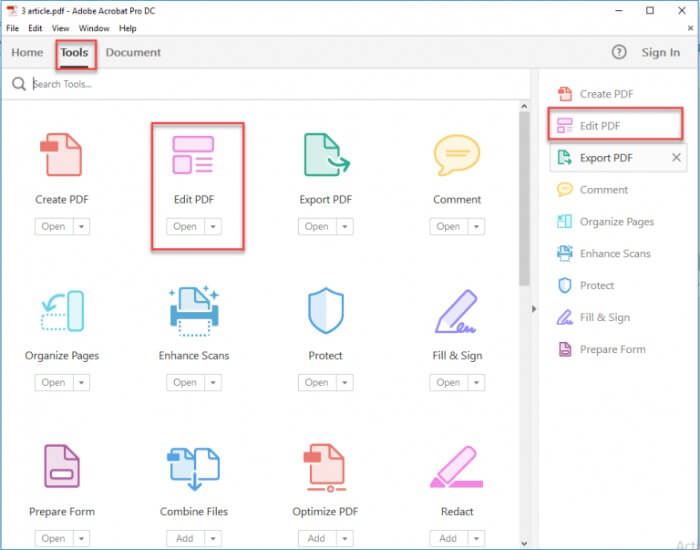Screen dimensions: 700x550
Task: Select the Enhance Scans tool icon
Action: (x=193, y=311)
